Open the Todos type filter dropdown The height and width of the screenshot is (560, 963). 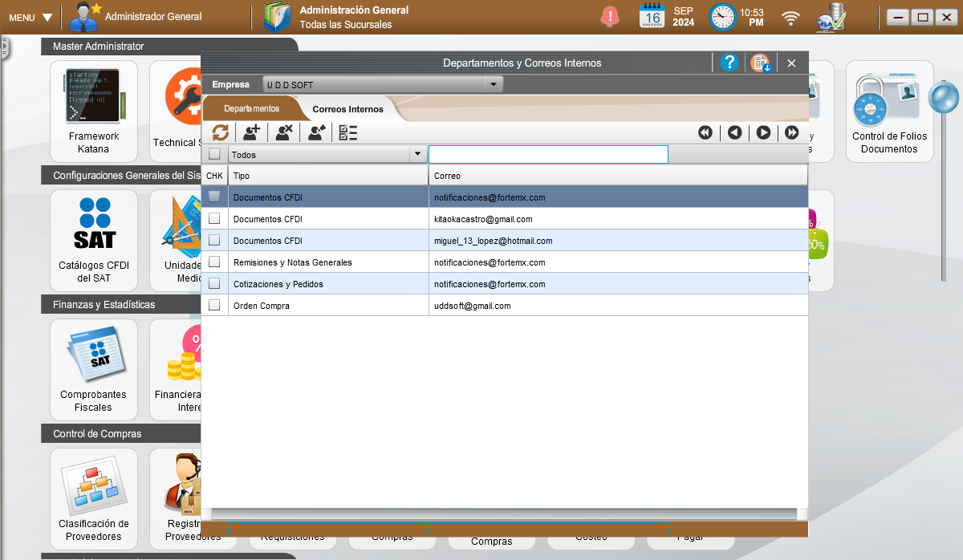(x=417, y=154)
